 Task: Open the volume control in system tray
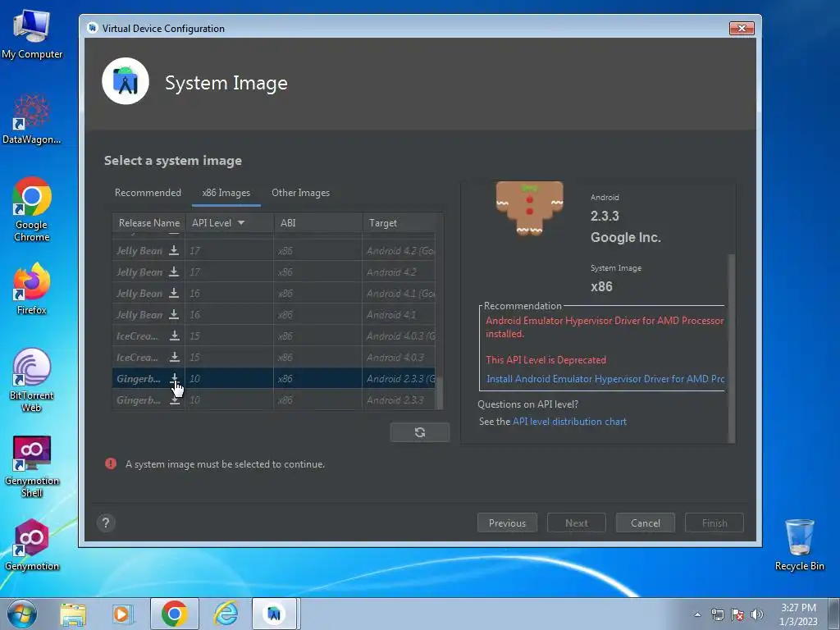(757, 614)
